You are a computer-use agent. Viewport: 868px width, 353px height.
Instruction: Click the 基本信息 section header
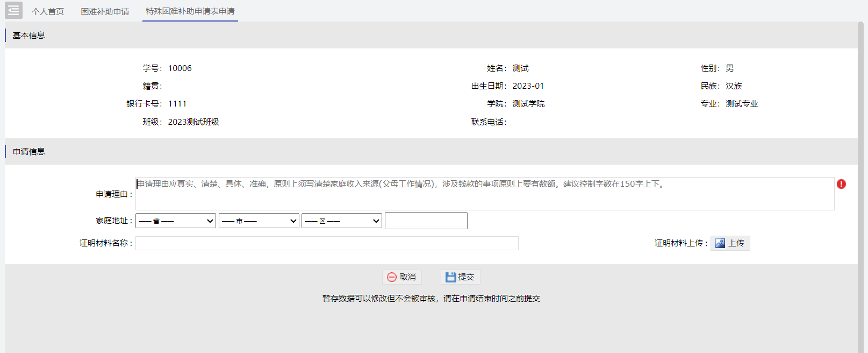tap(29, 36)
